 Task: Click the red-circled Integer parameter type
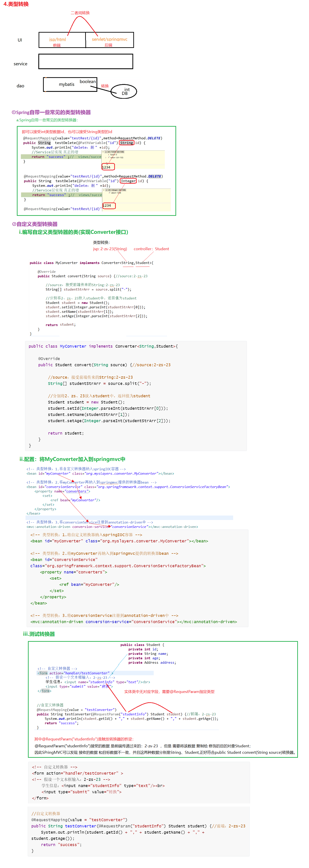click(x=128, y=181)
